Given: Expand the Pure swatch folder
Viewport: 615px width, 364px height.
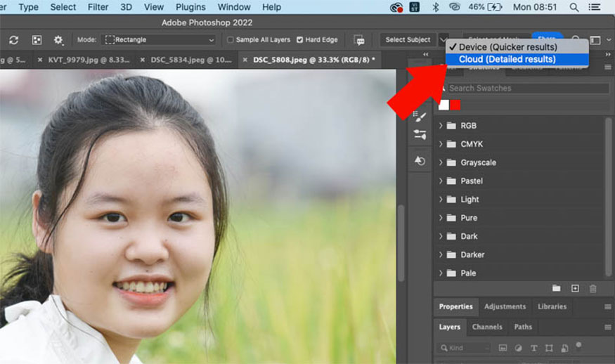Looking at the screenshot, I should (x=441, y=218).
